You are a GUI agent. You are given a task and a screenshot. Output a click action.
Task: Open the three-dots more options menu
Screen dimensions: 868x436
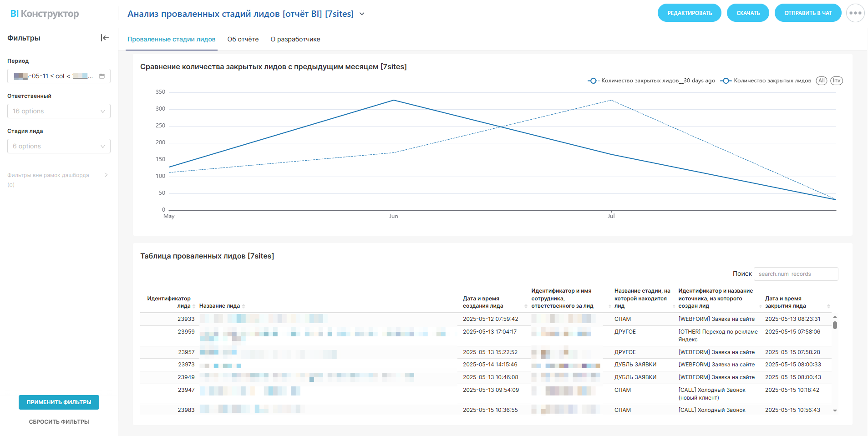(855, 13)
